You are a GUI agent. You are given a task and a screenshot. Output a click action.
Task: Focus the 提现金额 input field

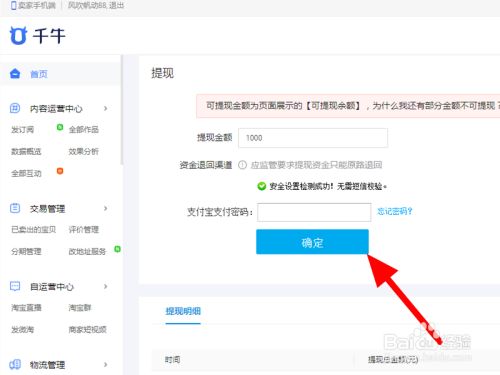(313, 138)
